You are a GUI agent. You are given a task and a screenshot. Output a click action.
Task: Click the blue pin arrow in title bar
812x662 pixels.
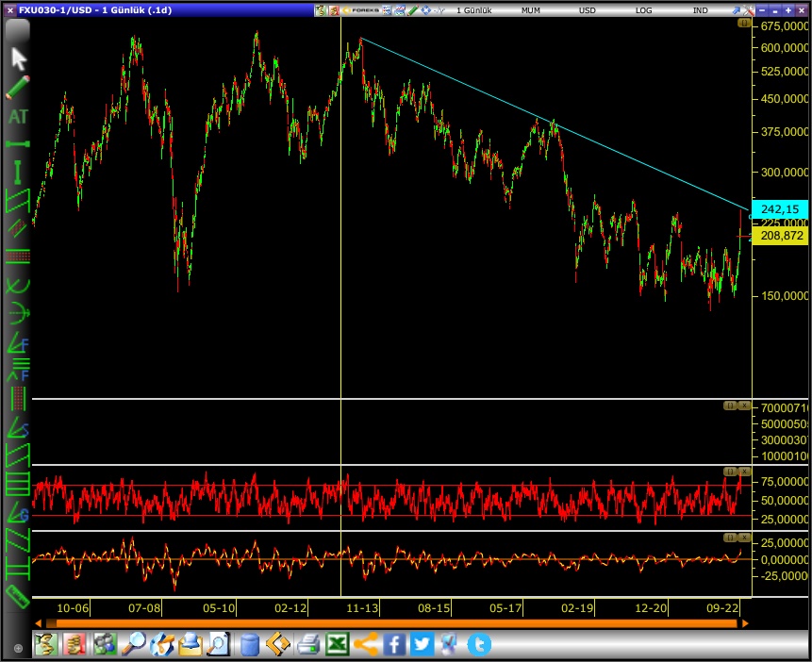pos(736,9)
